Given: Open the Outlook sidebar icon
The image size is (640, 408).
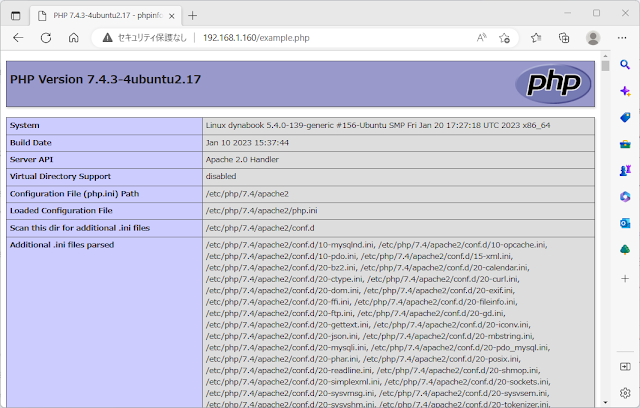Looking at the screenshot, I should click(625, 223).
